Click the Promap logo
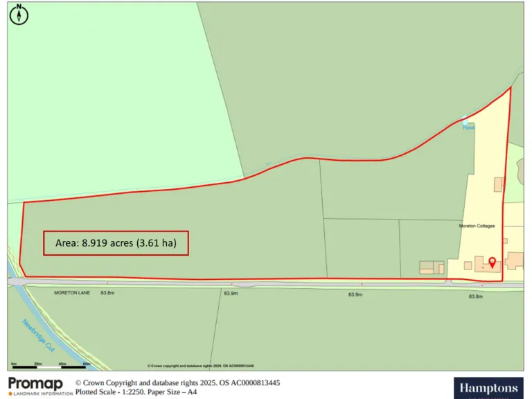The width and height of the screenshot is (532, 399). (x=35, y=384)
